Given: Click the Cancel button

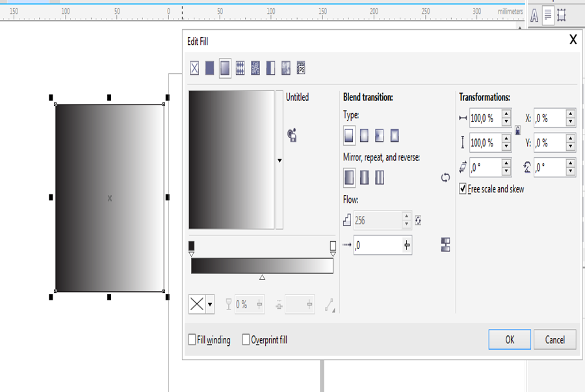Looking at the screenshot, I should (555, 339).
